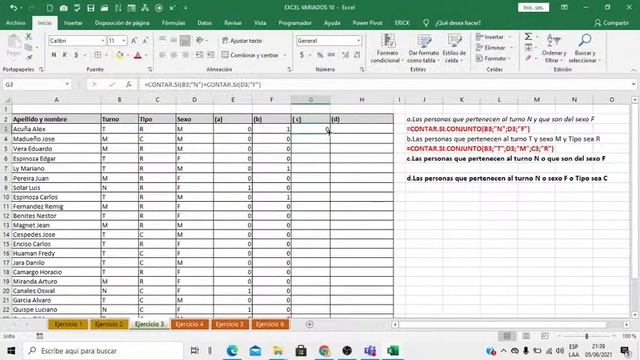Switch to the Insertar ribbon tab
Image resolution: width=640 pixels, height=360 pixels.
click(73, 23)
